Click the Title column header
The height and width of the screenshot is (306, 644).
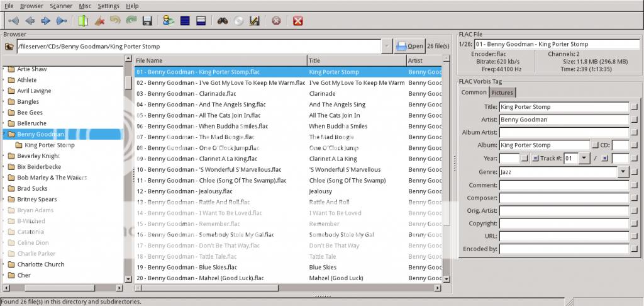[357, 60]
